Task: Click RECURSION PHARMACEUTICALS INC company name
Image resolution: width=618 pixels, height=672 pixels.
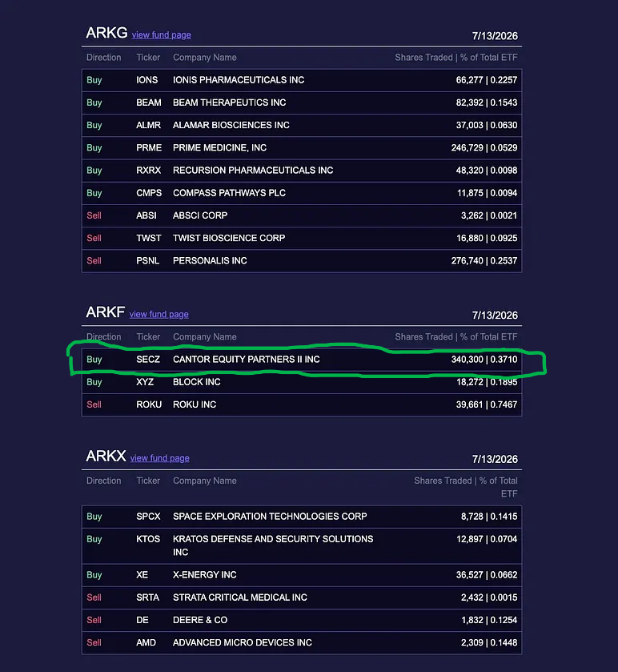Action: click(x=253, y=171)
